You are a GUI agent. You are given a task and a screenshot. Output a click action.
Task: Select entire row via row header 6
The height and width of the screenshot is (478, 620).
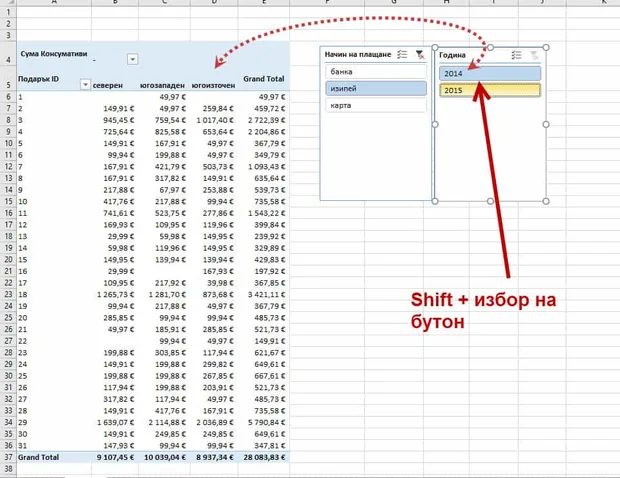click(x=8, y=97)
